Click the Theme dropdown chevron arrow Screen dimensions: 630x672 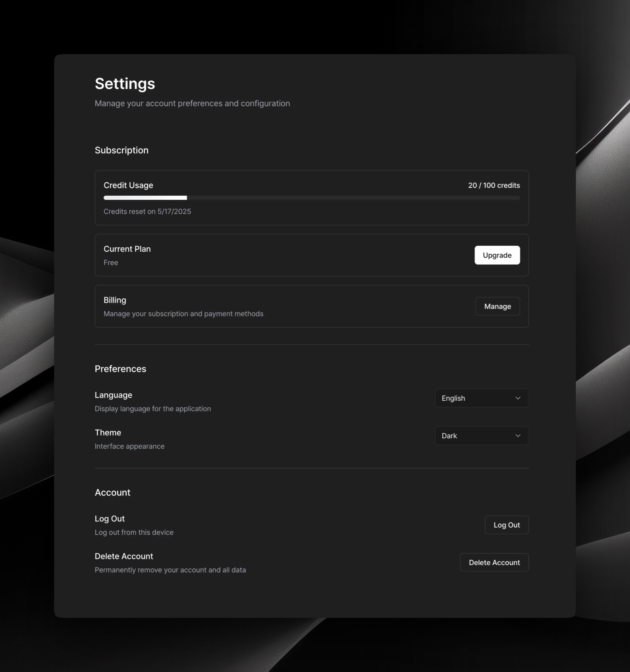[517, 436]
